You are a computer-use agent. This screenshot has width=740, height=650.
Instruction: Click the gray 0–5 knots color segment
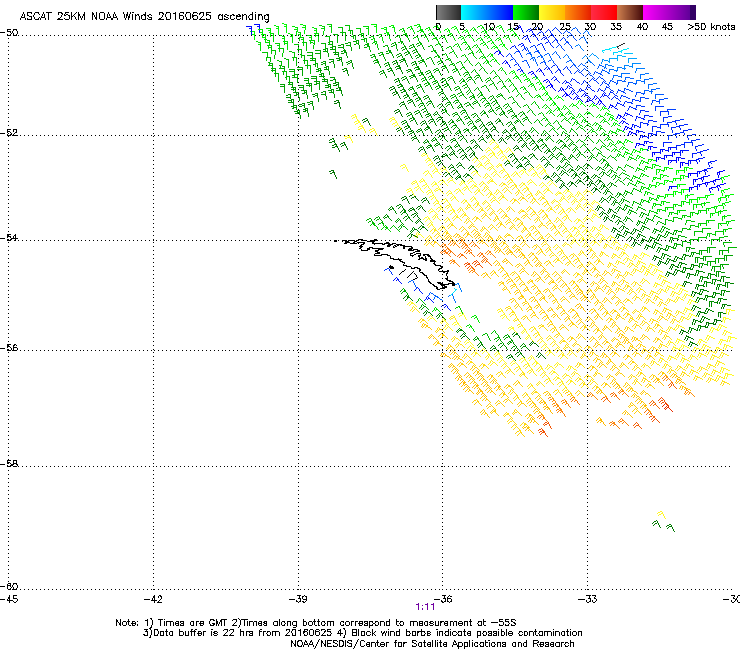pyautogui.click(x=448, y=12)
